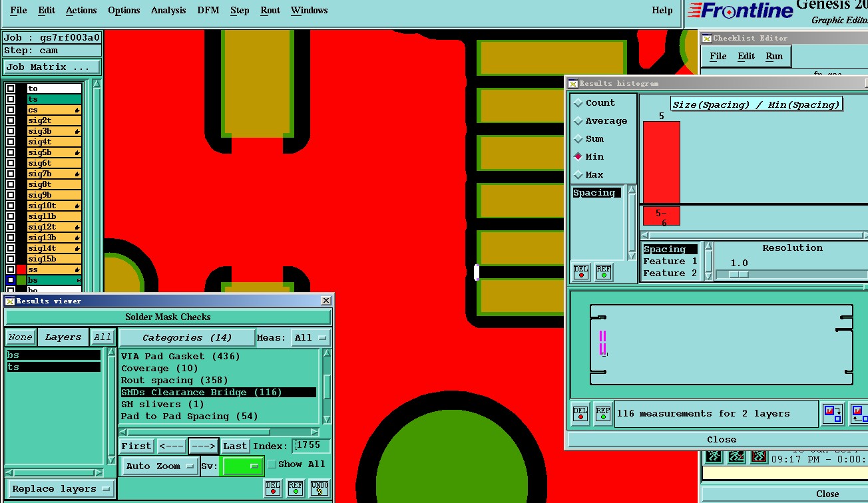Open the DFM menu

[x=208, y=11]
